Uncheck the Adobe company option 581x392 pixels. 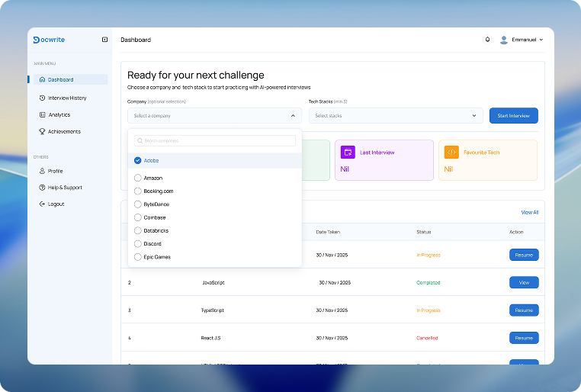click(x=137, y=160)
